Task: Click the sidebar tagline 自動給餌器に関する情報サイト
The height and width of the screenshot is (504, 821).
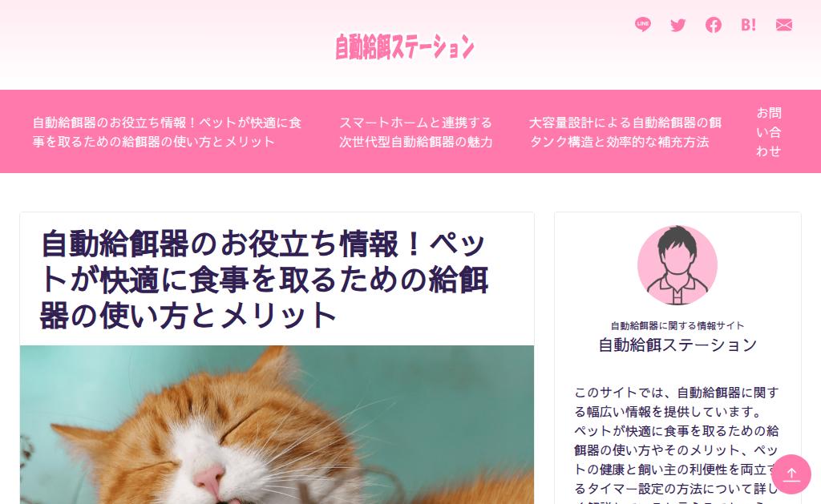Action: coord(677,325)
